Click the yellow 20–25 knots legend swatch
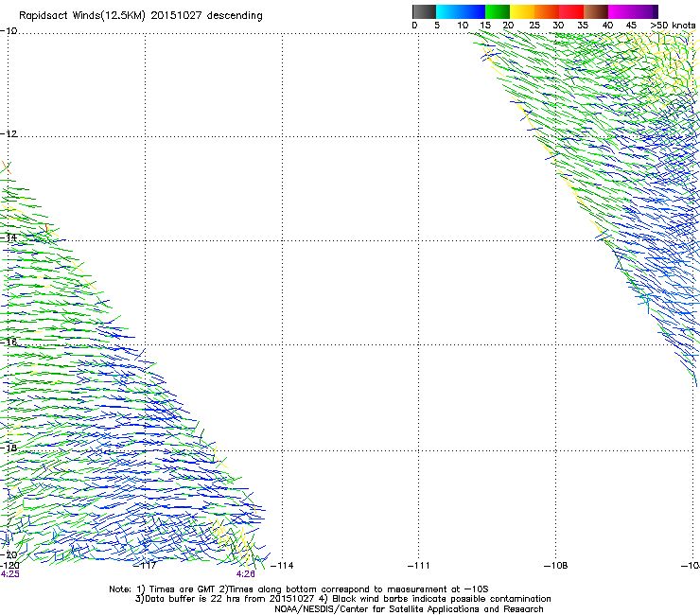The height and width of the screenshot is (615, 700). click(x=522, y=11)
